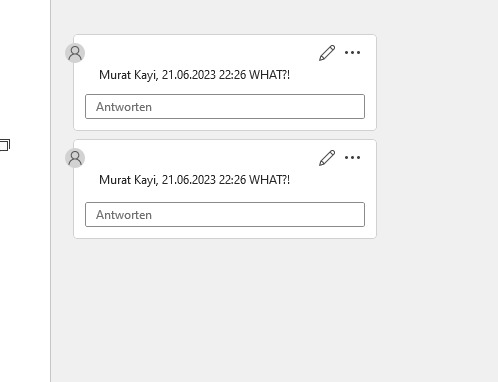Open more thread actions on the first comment
Viewport: 498px width, 382px height.
(352, 53)
